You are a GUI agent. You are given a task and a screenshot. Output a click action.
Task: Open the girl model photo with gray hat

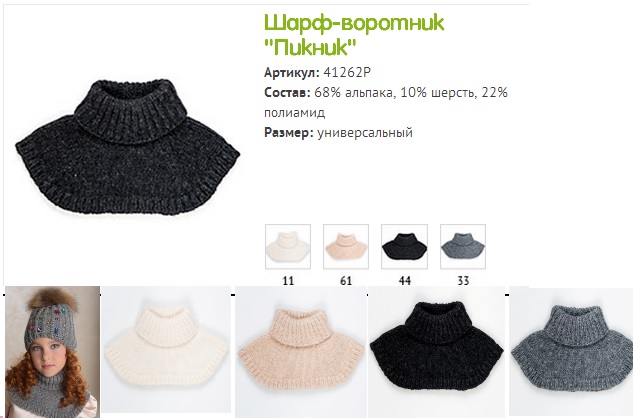point(52,352)
